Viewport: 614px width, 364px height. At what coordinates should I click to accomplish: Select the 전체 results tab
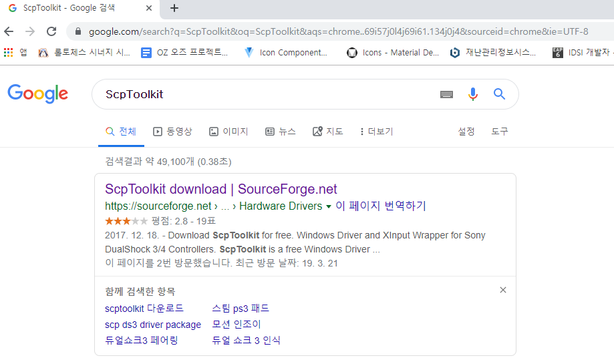click(x=121, y=132)
